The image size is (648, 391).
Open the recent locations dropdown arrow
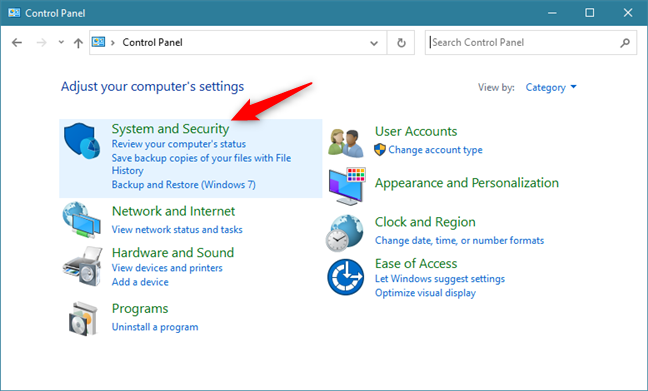coord(61,42)
